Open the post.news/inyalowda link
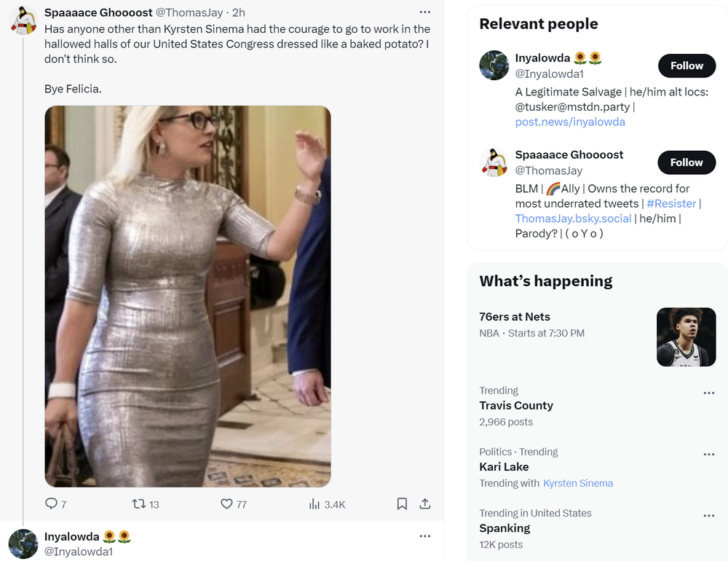This screenshot has width=728, height=561. tap(570, 122)
